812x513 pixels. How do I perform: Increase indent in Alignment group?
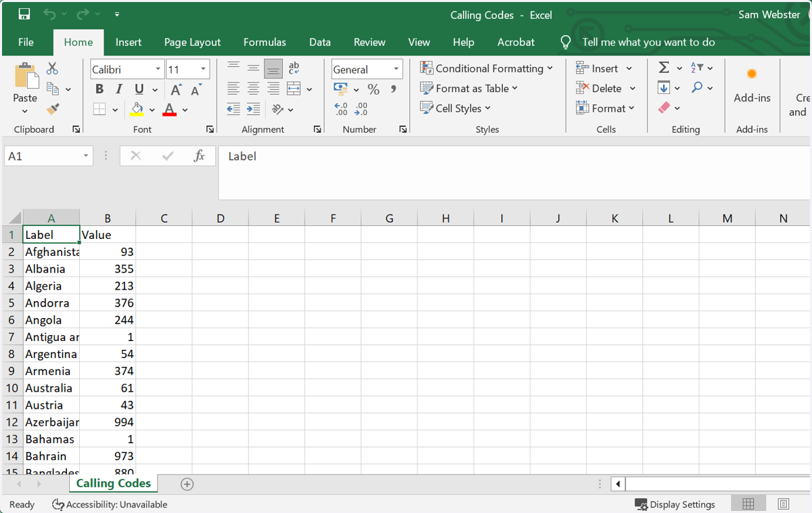[x=254, y=109]
